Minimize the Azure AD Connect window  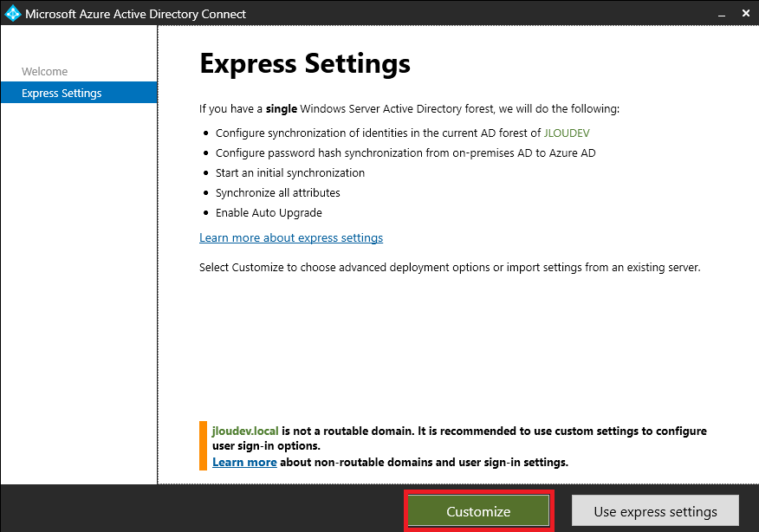[722, 15]
